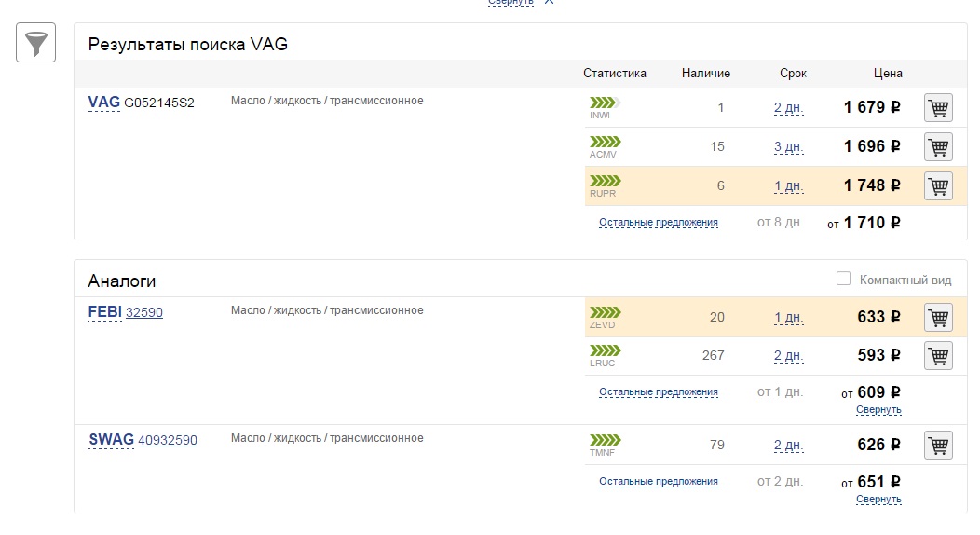This screenshot has width=980, height=535.
Task: Enable the Компактный вид checkbox
Action: 843,279
